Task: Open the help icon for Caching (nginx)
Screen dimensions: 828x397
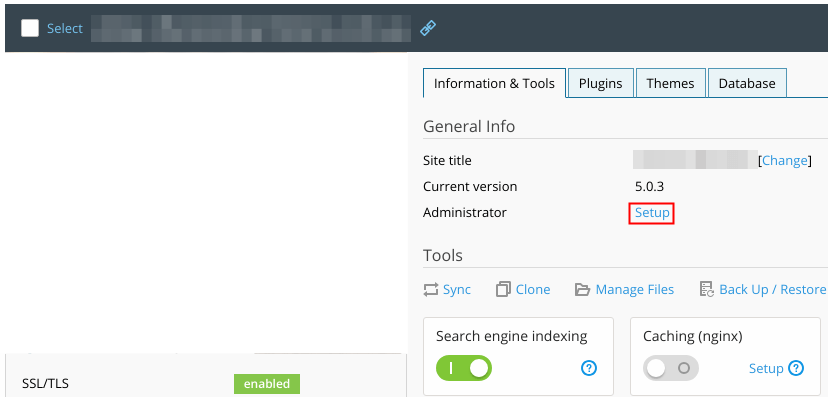Action: tap(796, 368)
